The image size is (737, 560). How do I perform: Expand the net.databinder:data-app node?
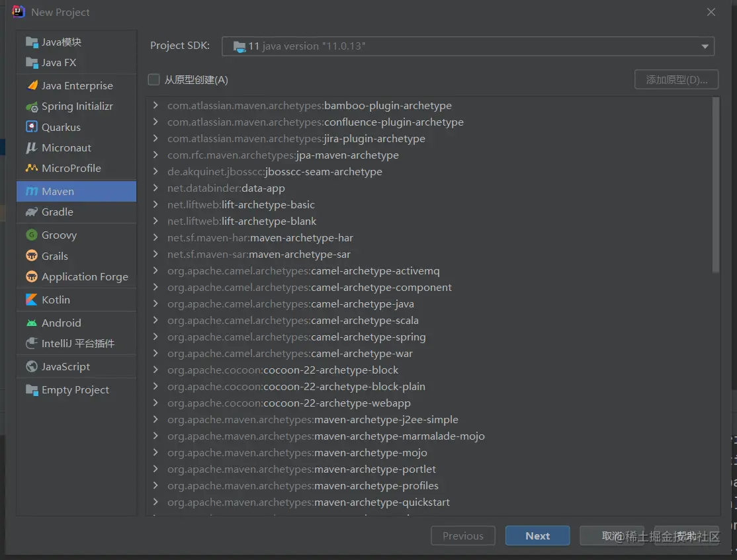coord(155,188)
